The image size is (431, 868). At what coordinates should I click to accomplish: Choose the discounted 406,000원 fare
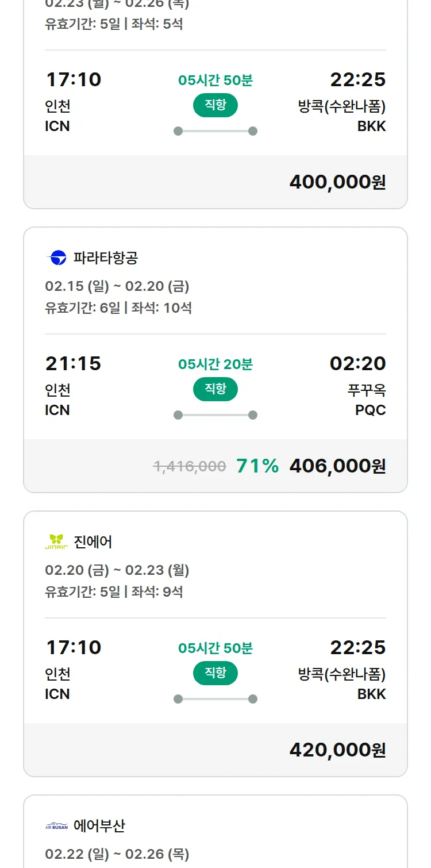coord(337,466)
